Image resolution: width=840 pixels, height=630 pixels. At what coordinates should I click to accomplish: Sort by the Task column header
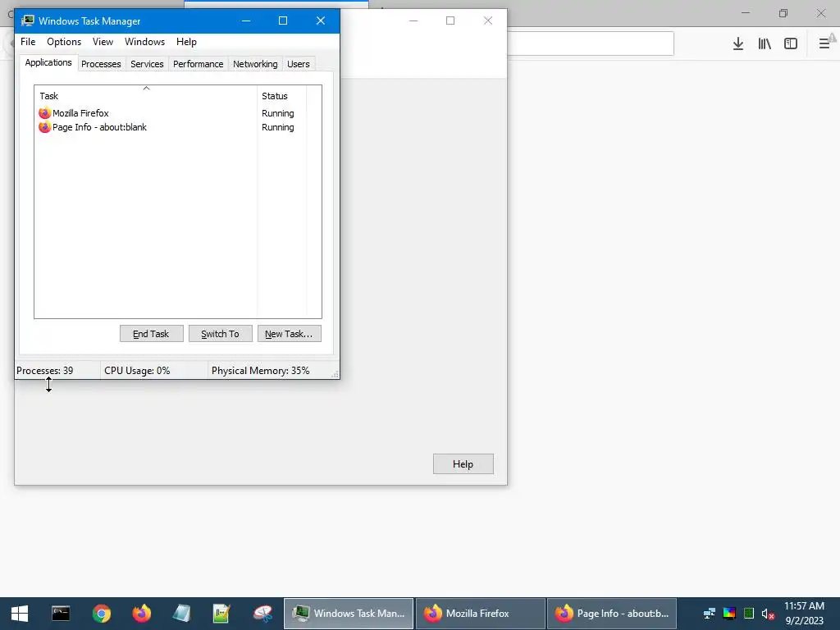pyautogui.click(x=146, y=95)
